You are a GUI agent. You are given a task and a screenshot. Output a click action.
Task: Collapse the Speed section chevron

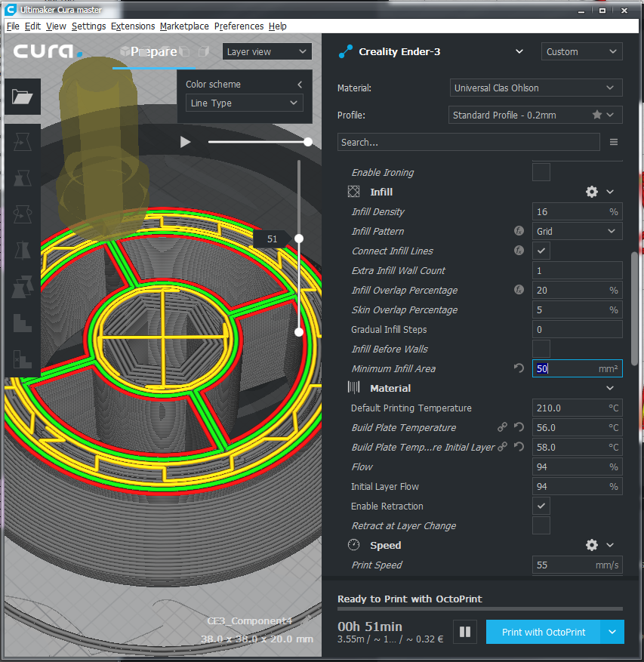(610, 545)
